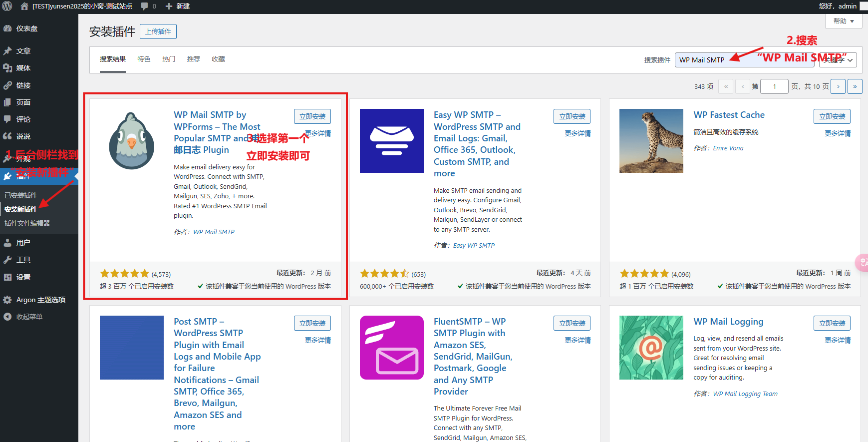Open the Dashboard gauge icon
Image resolution: width=868 pixels, height=442 pixels.
click(7, 28)
